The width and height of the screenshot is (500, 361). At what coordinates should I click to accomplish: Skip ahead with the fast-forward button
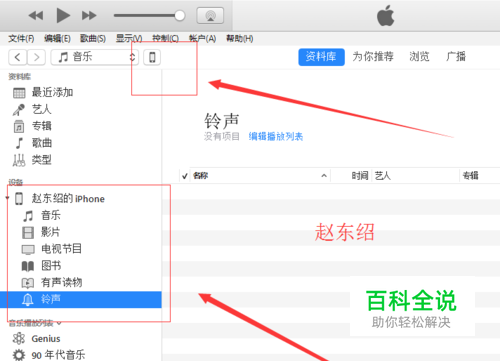pyautogui.click(x=89, y=15)
